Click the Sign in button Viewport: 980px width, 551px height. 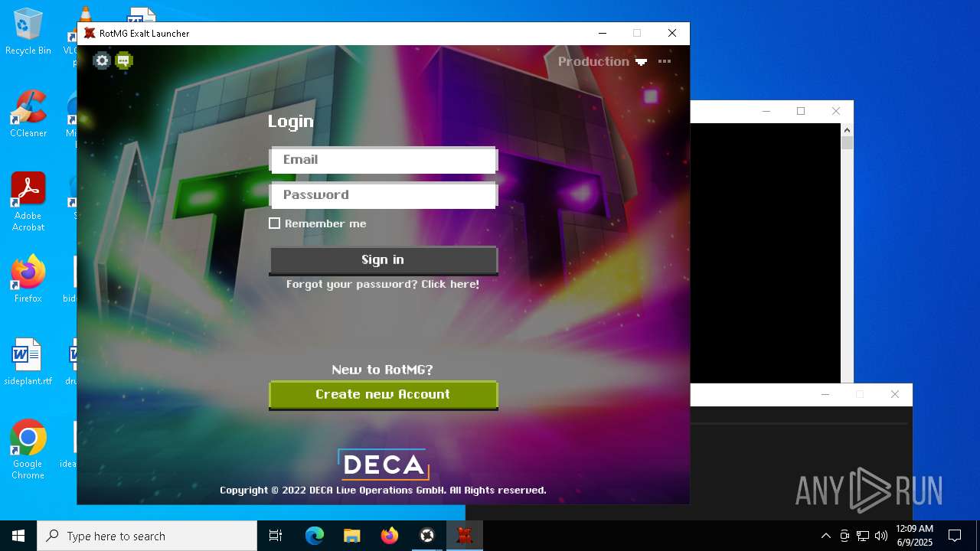(384, 260)
